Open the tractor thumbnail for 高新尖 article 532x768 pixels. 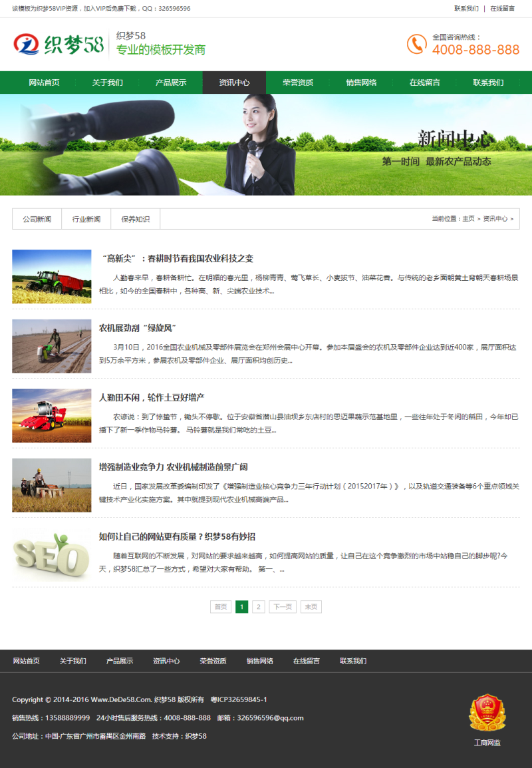pyautogui.click(x=52, y=277)
